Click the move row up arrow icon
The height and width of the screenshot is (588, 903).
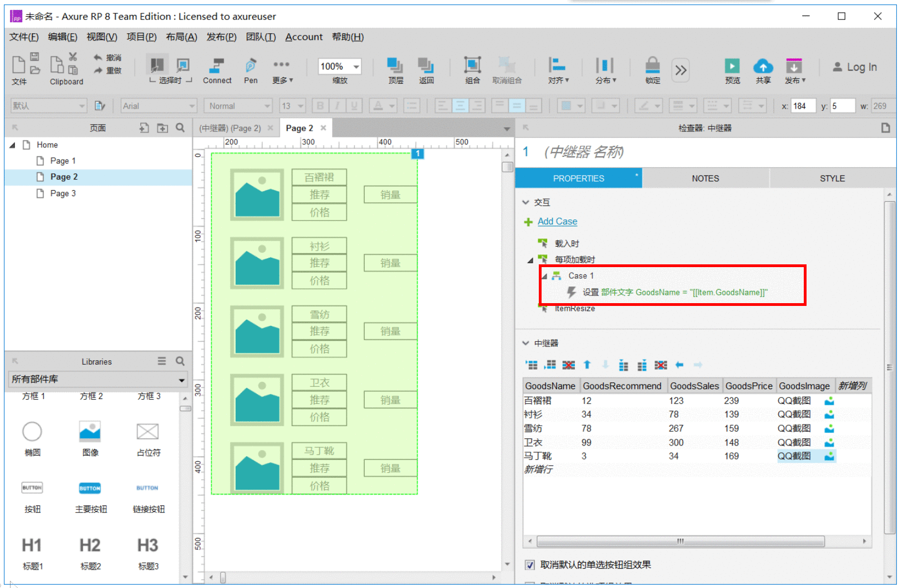click(x=587, y=365)
